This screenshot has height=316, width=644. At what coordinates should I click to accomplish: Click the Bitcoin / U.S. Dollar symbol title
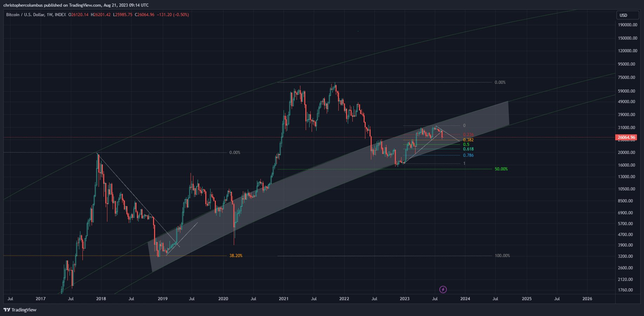25,15
